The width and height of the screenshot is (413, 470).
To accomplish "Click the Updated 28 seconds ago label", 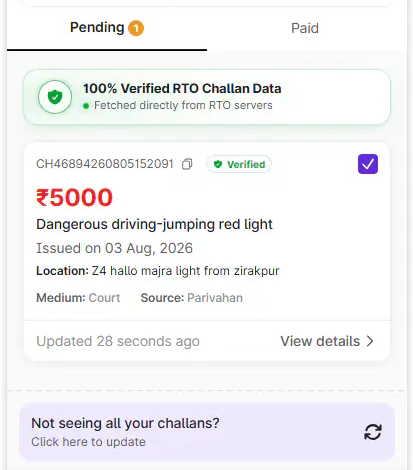I will coord(118,341).
